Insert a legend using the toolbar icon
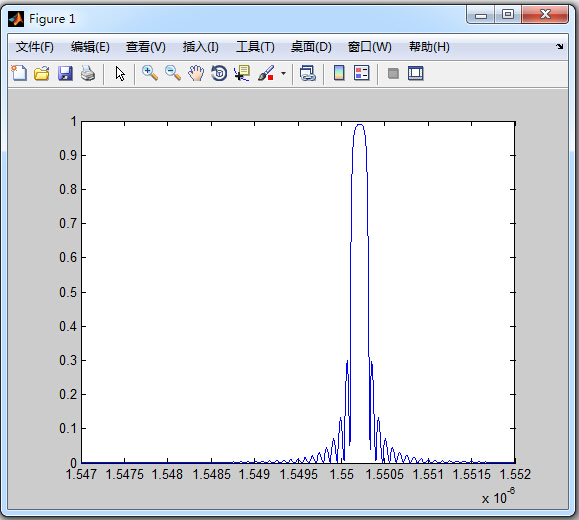Screen dimensions: 579x520 click(362, 73)
